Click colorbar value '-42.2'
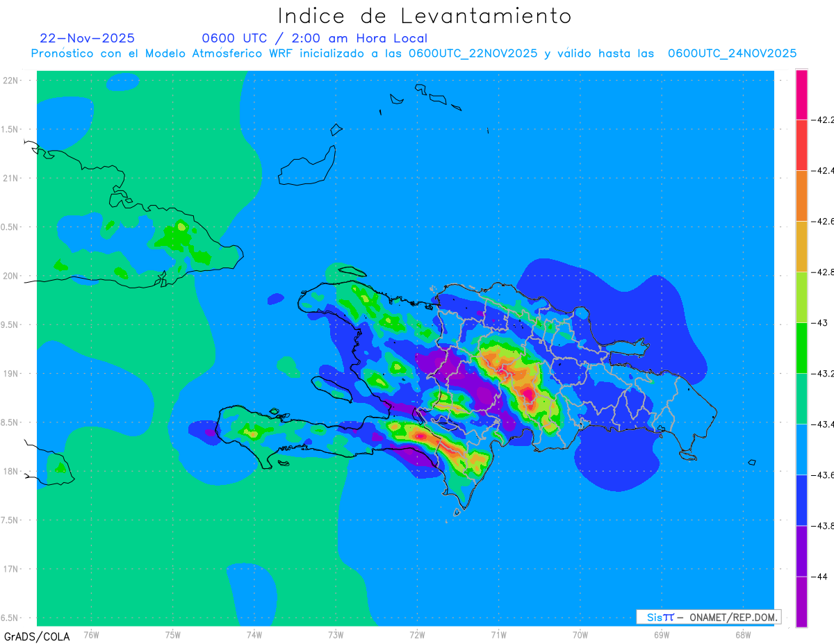The width and height of the screenshot is (834, 644). [x=824, y=119]
